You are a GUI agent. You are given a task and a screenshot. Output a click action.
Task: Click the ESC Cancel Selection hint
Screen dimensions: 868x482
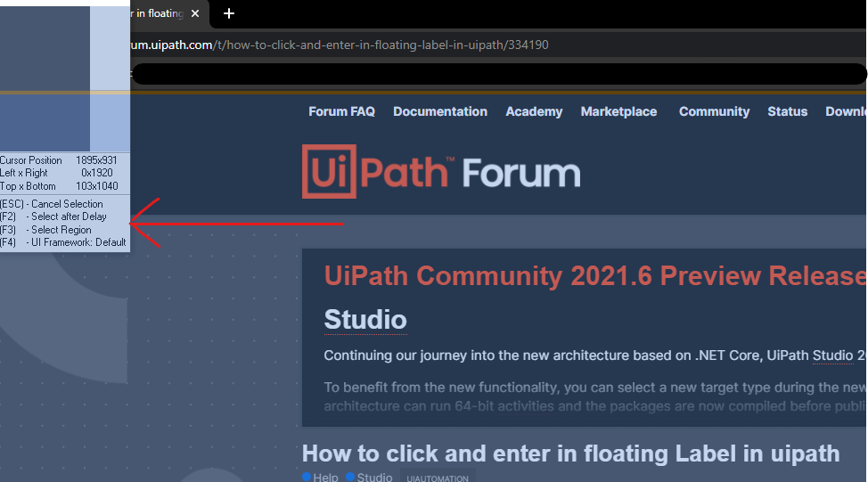pyautogui.click(x=52, y=204)
